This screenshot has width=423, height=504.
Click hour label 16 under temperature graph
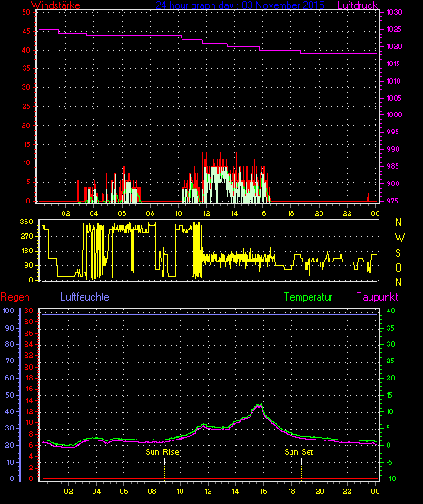(x=263, y=491)
